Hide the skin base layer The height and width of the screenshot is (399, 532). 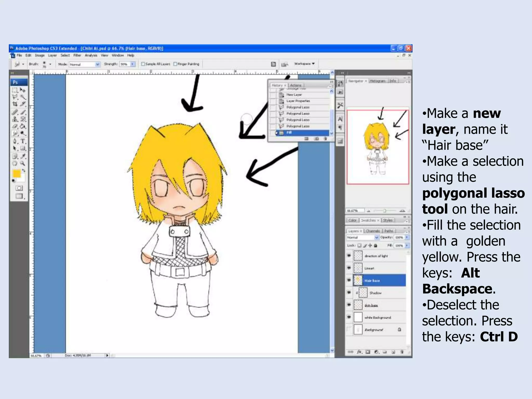(349, 305)
